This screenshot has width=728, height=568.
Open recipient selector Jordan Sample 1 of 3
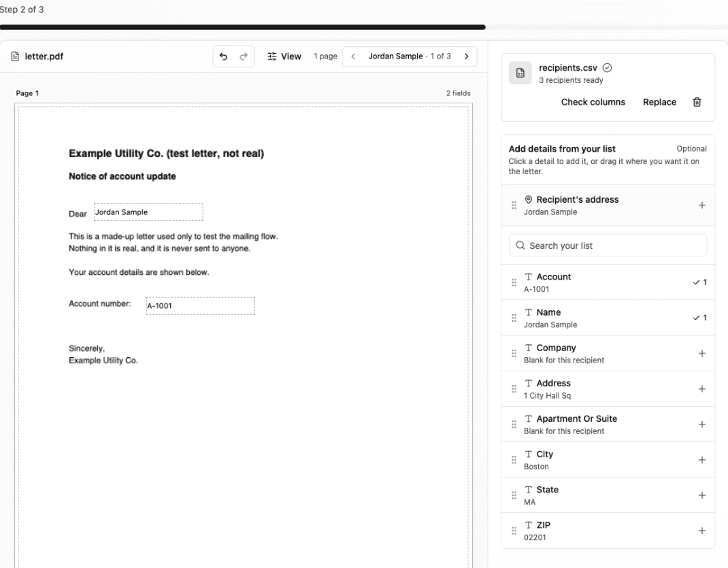(x=410, y=56)
